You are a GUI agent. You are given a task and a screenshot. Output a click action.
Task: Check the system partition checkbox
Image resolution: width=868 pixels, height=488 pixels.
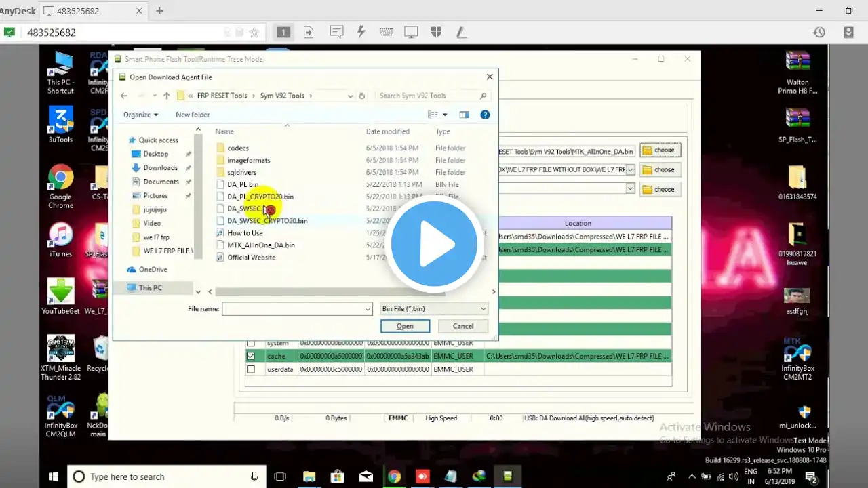[251, 343]
